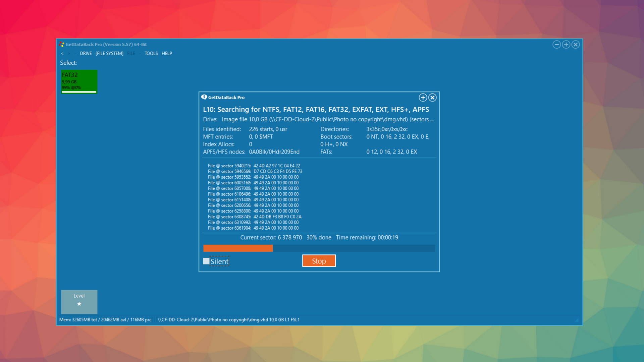This screenshot has width=644, height=362.
Task: Close the search progress dialog
Action: tap(433, 98)
